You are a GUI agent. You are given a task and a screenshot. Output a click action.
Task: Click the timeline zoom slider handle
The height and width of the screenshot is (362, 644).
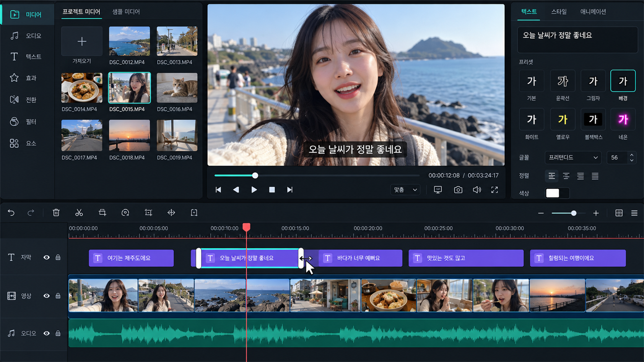click(574, 213)
